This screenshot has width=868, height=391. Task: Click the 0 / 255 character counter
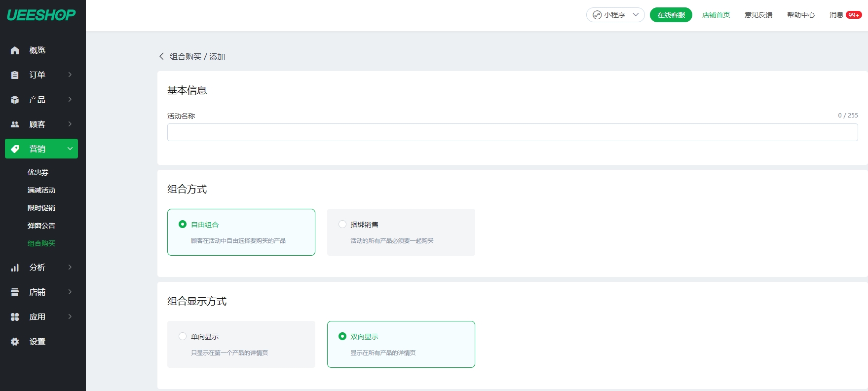[848, 116]
